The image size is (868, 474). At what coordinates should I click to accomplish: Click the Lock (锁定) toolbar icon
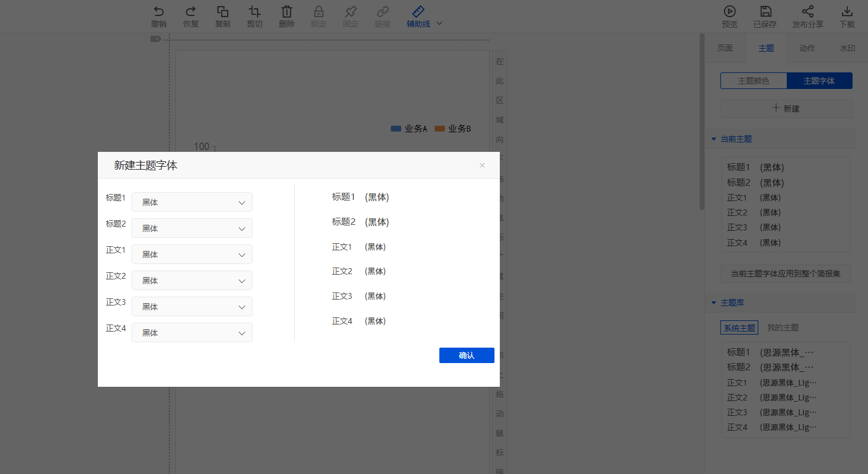click(318, 11)
